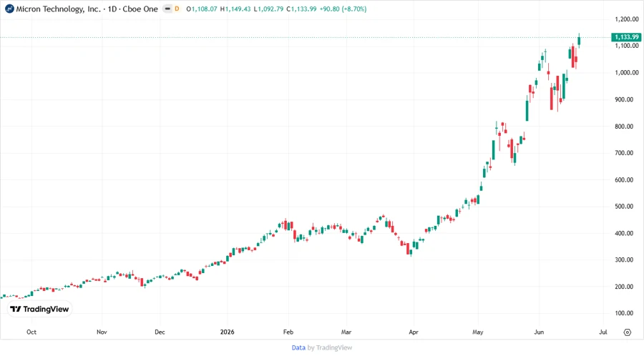Click the 300.00 price axis label
The height and width of the screenshot is (356, 644).
coord(624,259)
